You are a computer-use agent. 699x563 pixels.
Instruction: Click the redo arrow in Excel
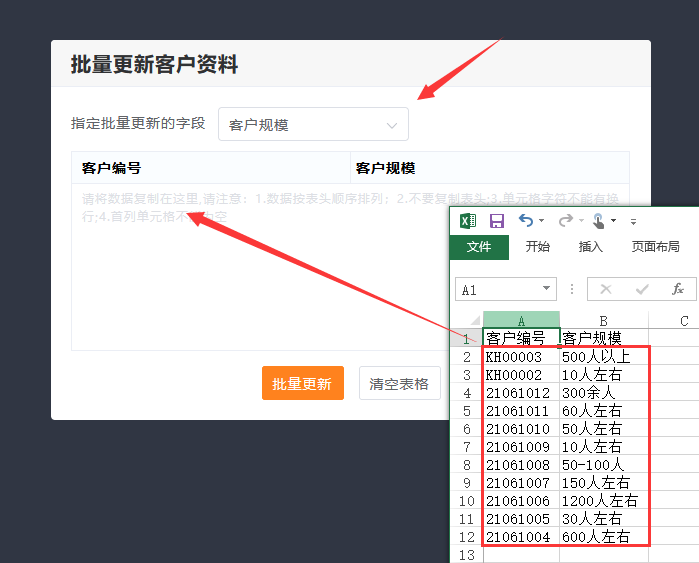click(x=565, y=220)
